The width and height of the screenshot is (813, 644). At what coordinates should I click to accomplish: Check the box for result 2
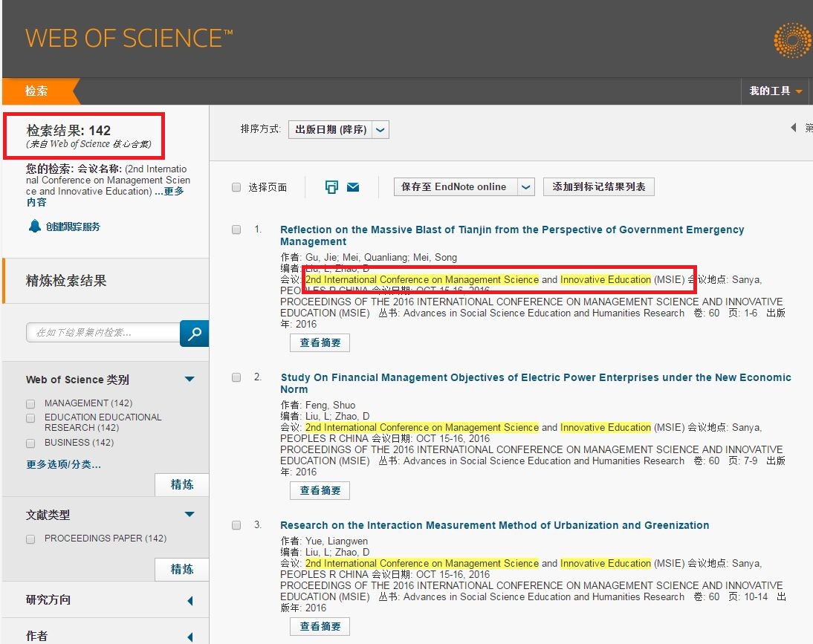pos(236,377)
